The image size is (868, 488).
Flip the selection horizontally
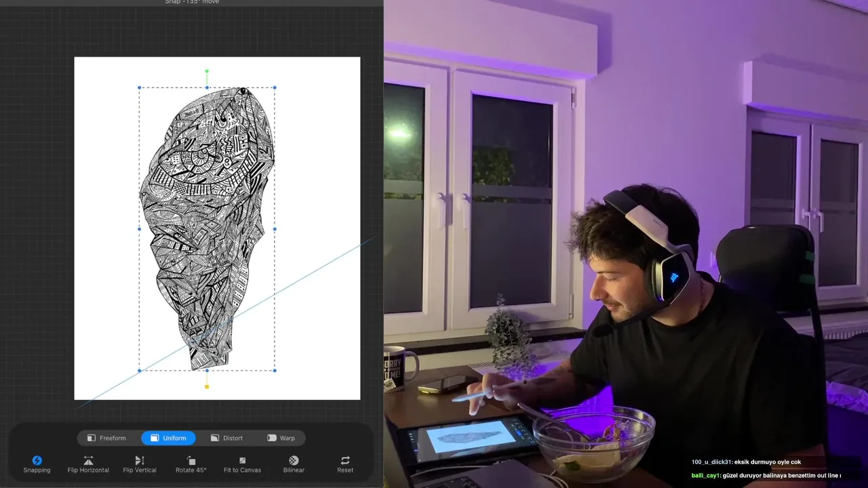pos(88,464)
